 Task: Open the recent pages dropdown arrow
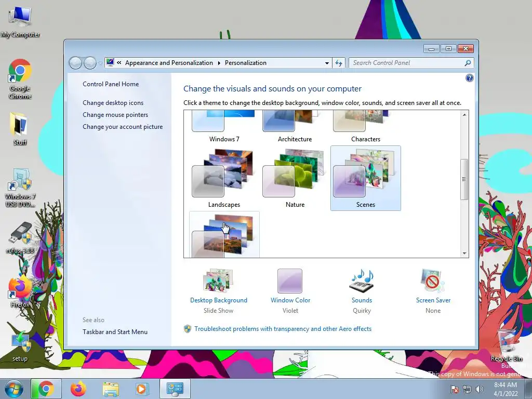pyautogui.click(x=100, y=63)
